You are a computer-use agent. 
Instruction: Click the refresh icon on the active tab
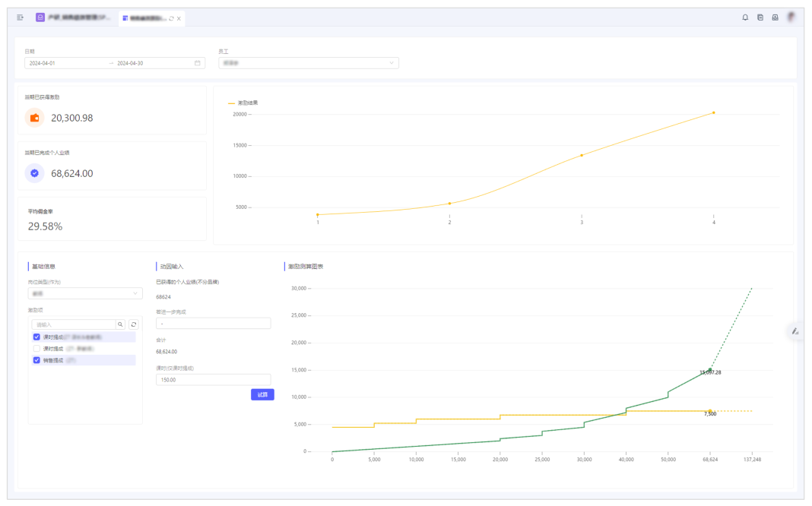point(172,18)
